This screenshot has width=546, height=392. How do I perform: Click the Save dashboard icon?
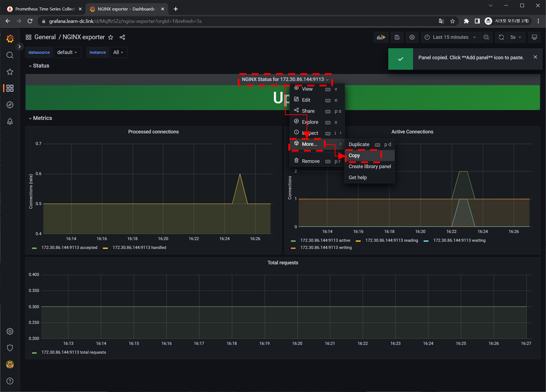click(x=397, y=37)
